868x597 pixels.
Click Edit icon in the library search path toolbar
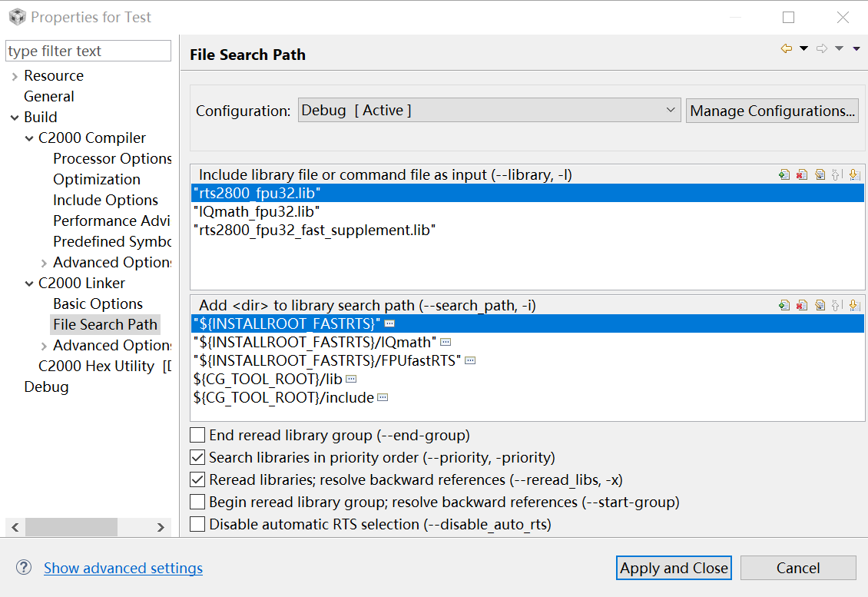[820, 305]
